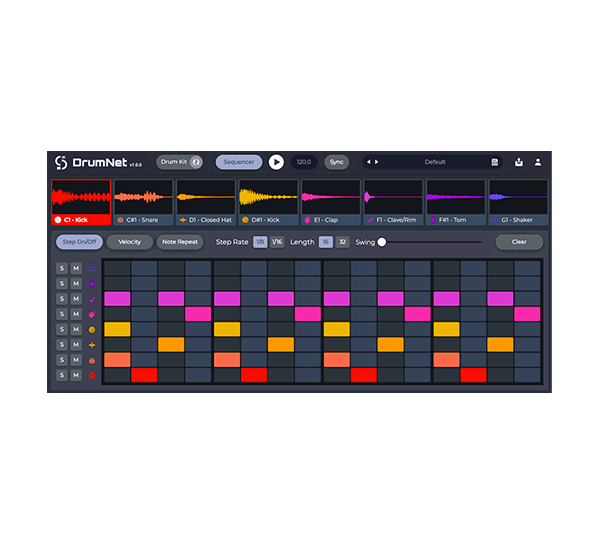This screenshot has width=600, height=543.
Task: Switch to the Velocity tab
Action: [130, 242]
